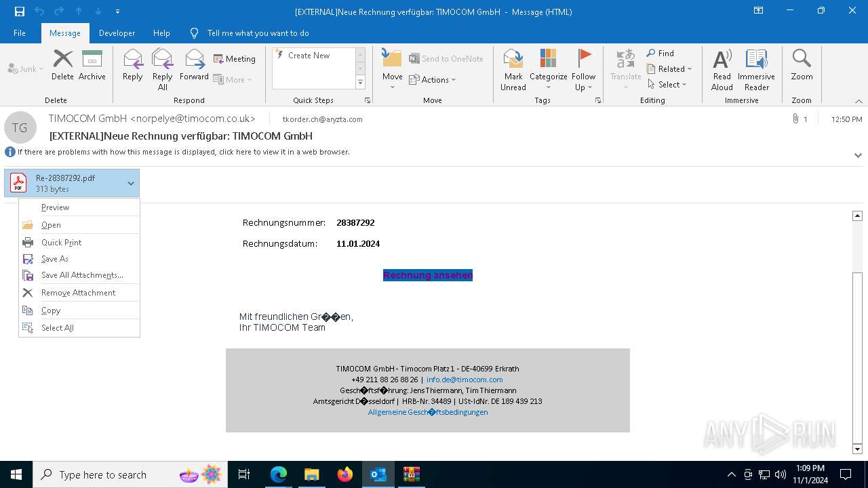Open the Quick Access Toolbar customize arrow
The image size is (868, 488).
tap(118, 12)
